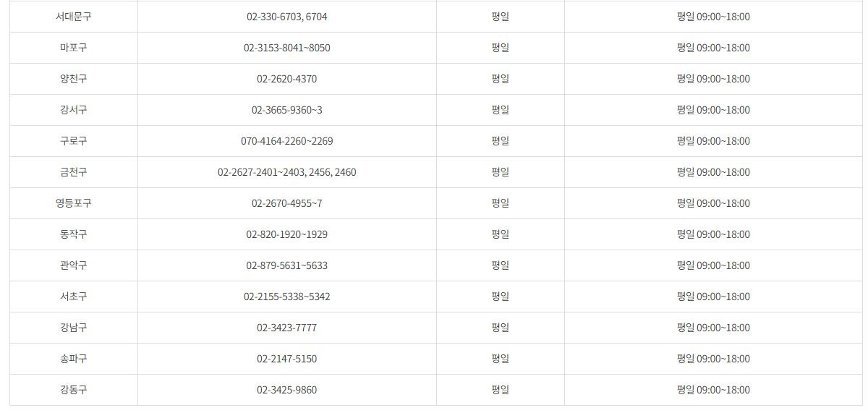The width and height of the screenshot is (868, 413).
Task: Click operating hours 평일 09:00~18:00 for 서대문구
Action: click(713, 17)
